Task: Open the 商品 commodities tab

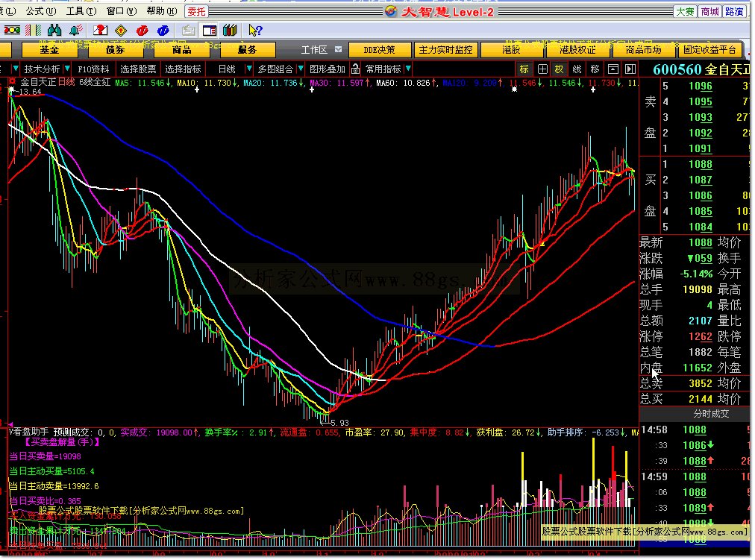Action: [x=181, y=49]
